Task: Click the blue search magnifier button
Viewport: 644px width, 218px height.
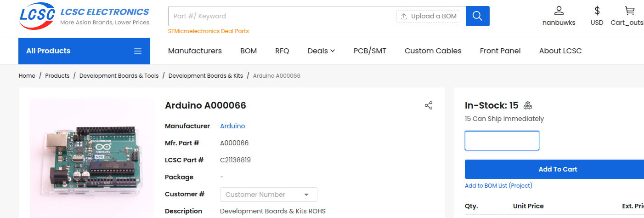Action: coord(478,16)
